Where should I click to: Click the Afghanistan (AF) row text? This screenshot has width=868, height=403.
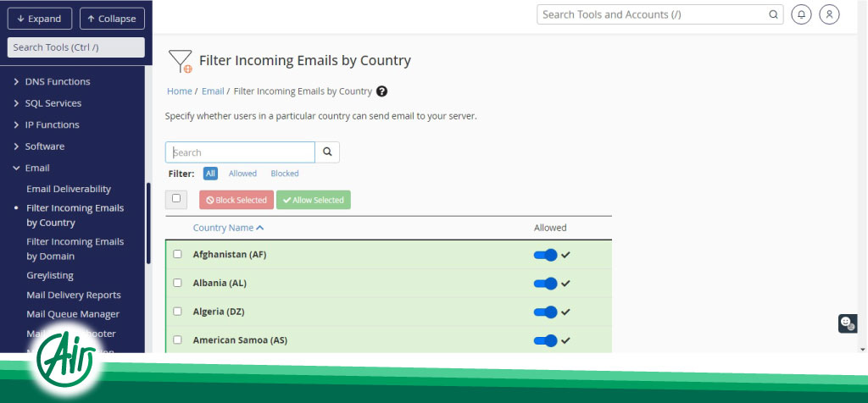coord(229,255)
